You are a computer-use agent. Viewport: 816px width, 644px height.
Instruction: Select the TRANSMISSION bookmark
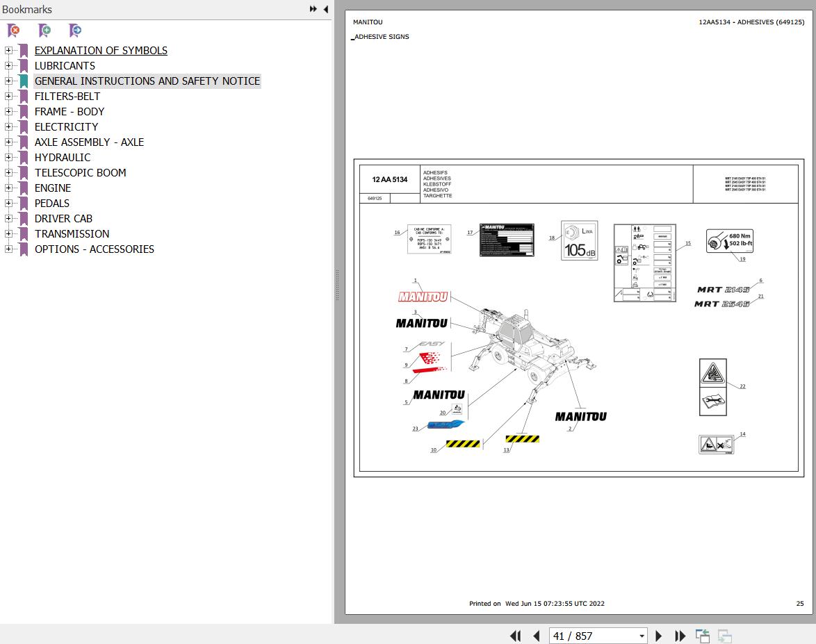(72, 233)
